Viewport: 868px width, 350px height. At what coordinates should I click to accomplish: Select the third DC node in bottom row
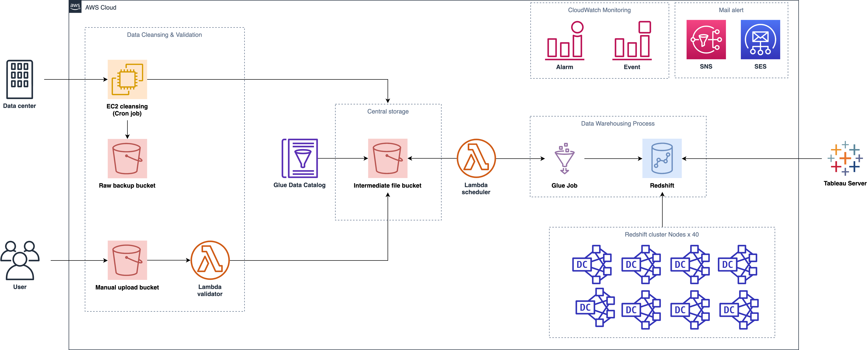click(x=690, y=310)
